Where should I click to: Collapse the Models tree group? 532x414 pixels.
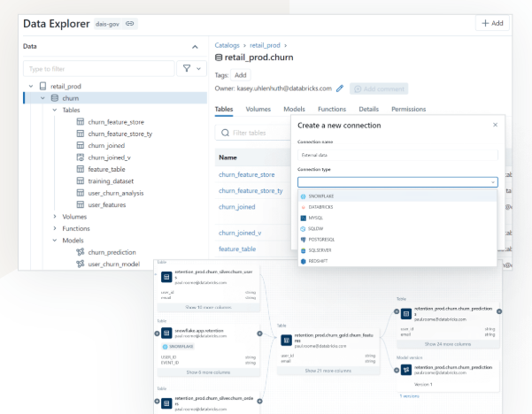[x=55, y=240]
